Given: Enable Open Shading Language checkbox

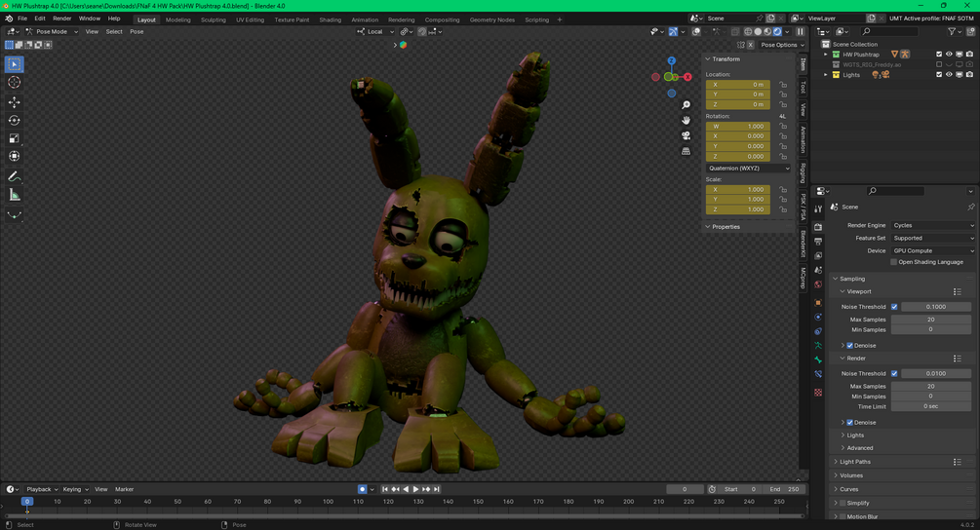Looking at the screenshot, I should coord(894,262).
